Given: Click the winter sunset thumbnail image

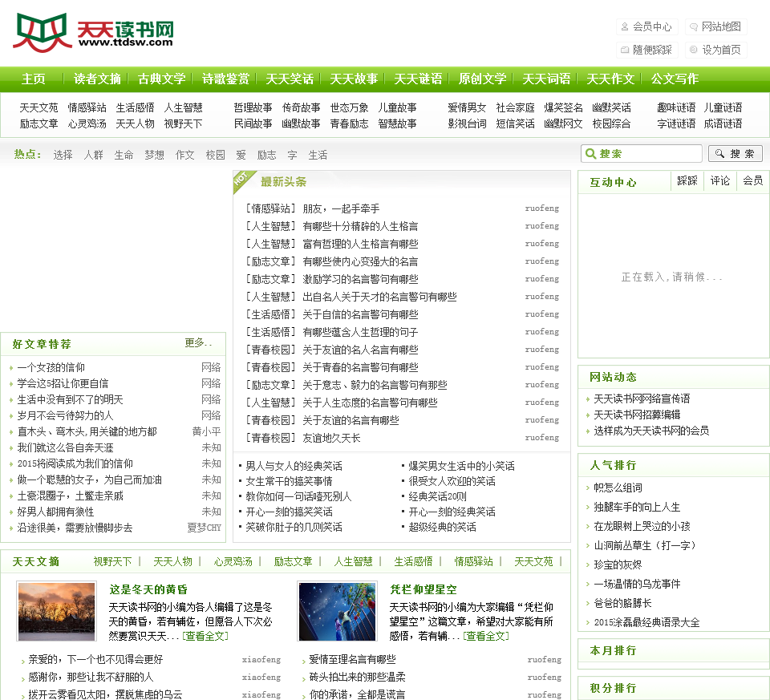Looking at the screenshot, I should [56, 611].
